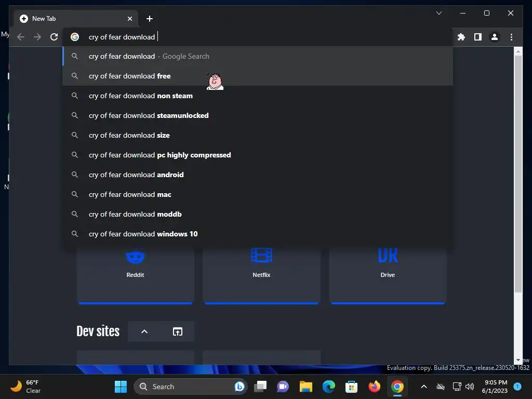The image size is (532, 399).
Task: Open the Windows Start menu
Action: coord(121,387)
